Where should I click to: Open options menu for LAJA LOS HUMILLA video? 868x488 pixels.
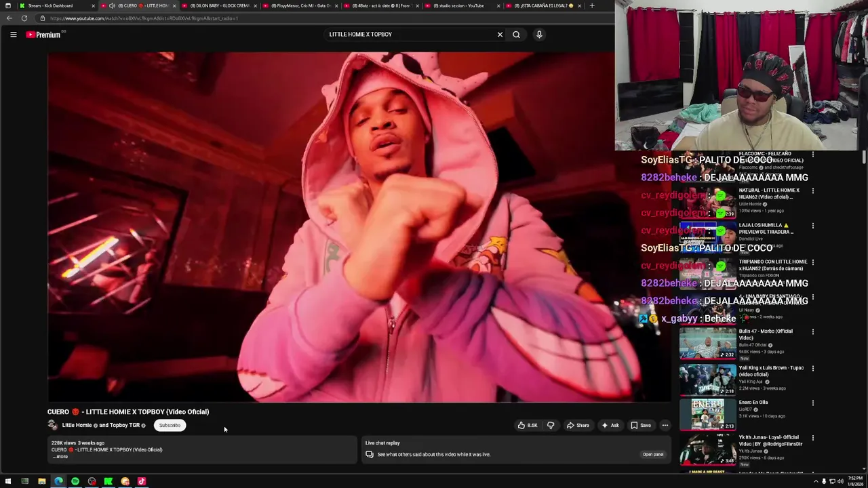click(x=812, y=226)
